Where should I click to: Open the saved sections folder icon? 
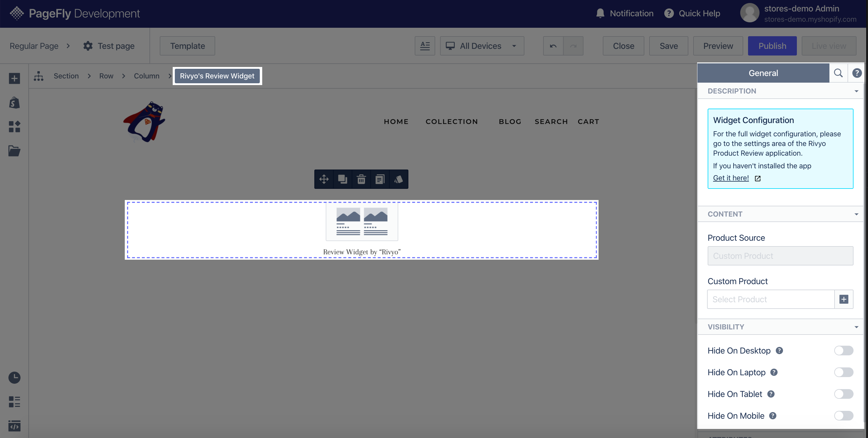(x=14, y=151)
